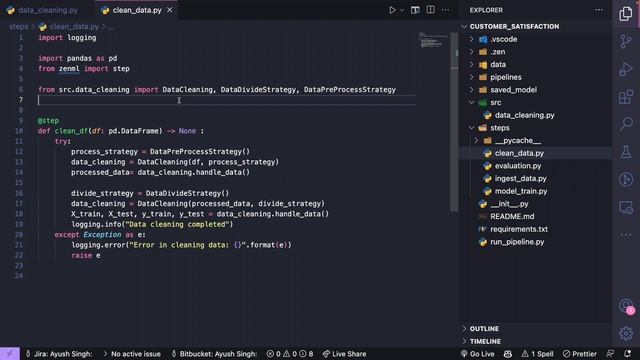Open the Search view
Viewport: 640px width, 360px height.
pyautogui.click(x=626, y=124)
